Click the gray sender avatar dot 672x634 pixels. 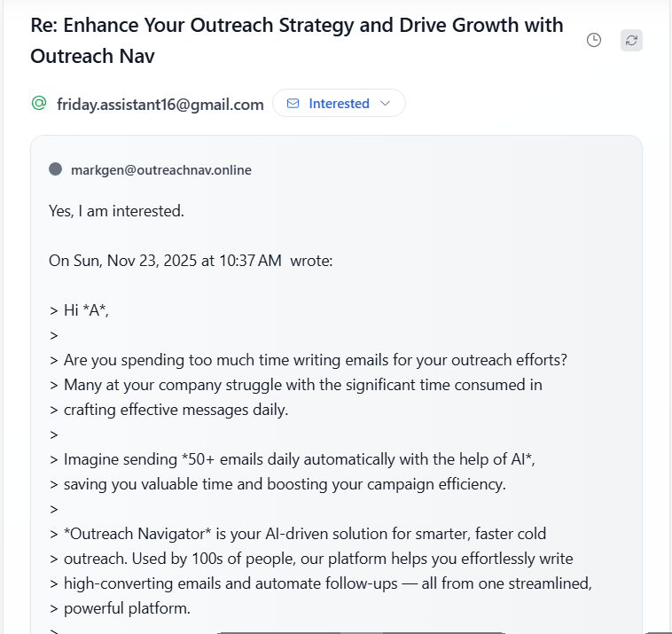click(55, 169)
